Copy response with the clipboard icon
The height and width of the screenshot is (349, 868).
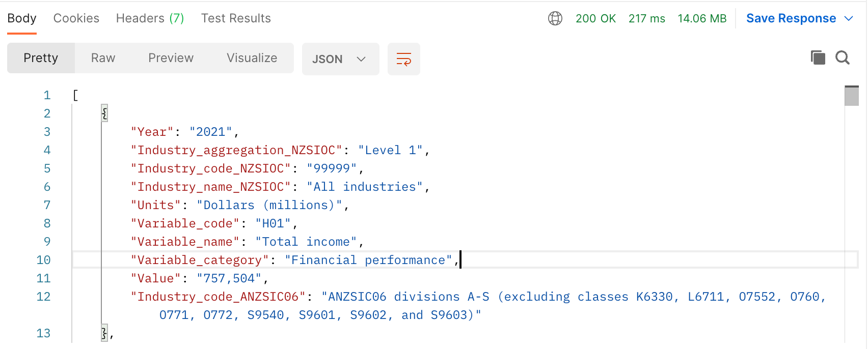[x=818, y=57]
